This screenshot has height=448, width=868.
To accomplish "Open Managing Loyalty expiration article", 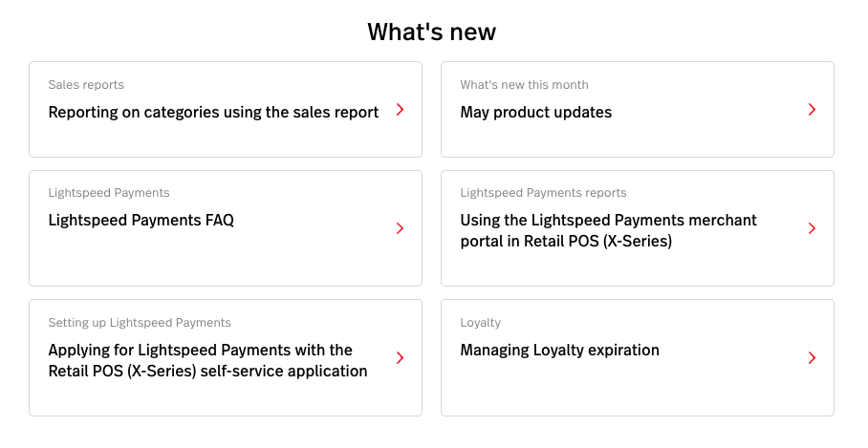I will [x=559, y=351].
